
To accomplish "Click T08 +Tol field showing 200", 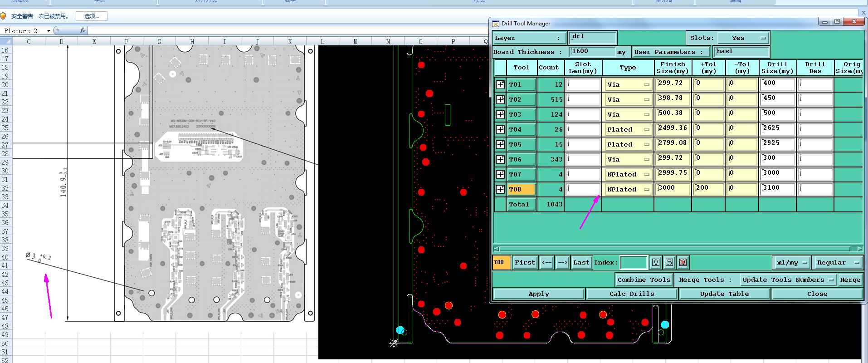I will [709, 189].
